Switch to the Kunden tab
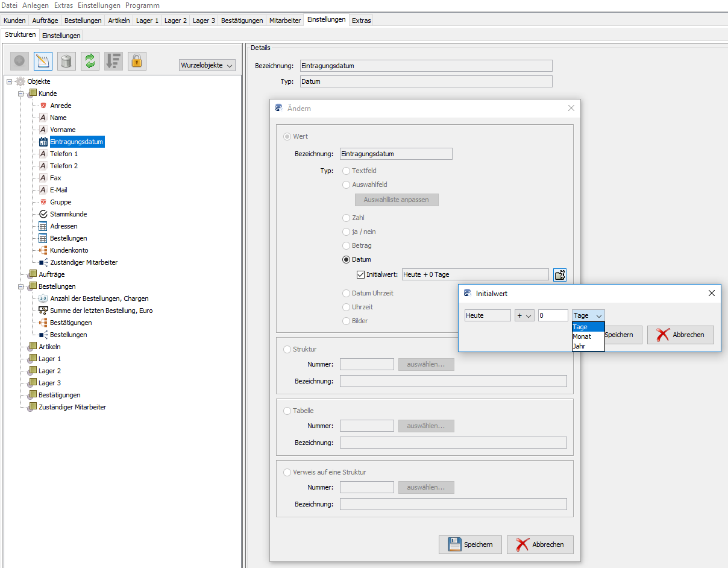 (14, 21)
